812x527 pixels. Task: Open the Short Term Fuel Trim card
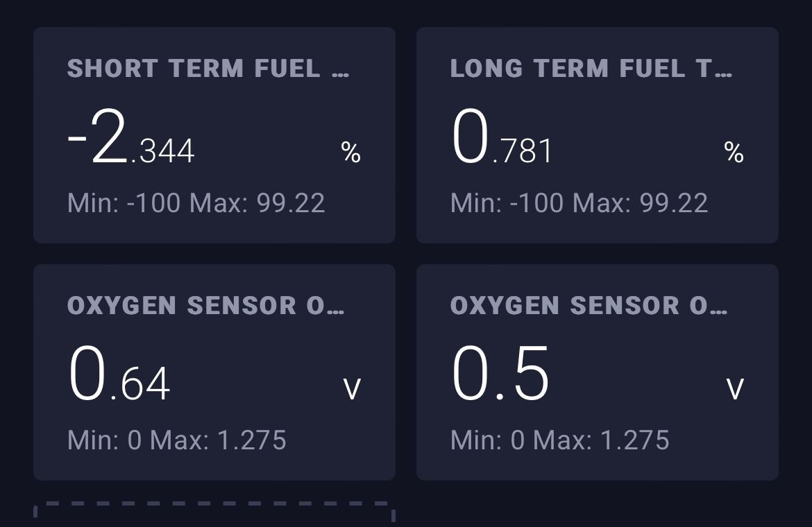[x=214, y=135]
